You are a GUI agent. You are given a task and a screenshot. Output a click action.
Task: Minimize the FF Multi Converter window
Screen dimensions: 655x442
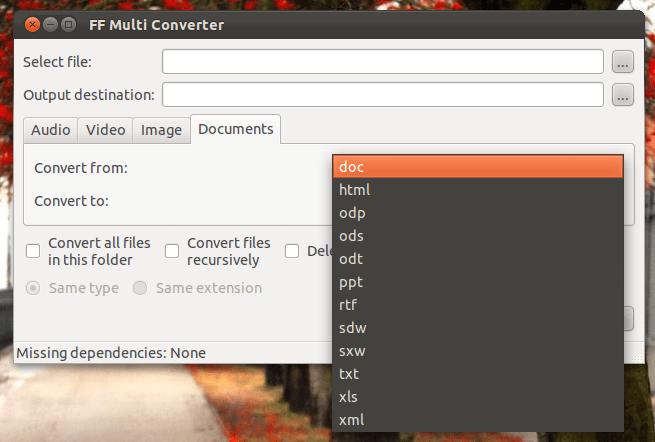point(49,23)
